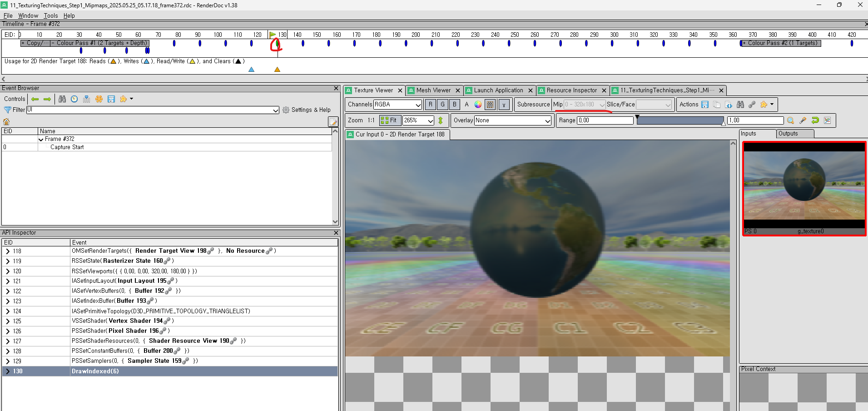Screen dimensions: 868x411
Task: Open the Window menu
Action: pos(28,15)
